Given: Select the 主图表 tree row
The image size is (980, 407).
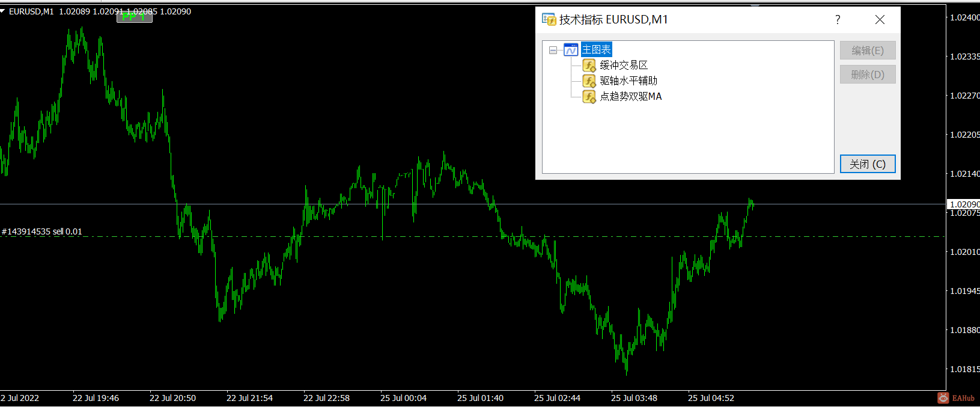Looking at the screenshot, I should 596,50.
